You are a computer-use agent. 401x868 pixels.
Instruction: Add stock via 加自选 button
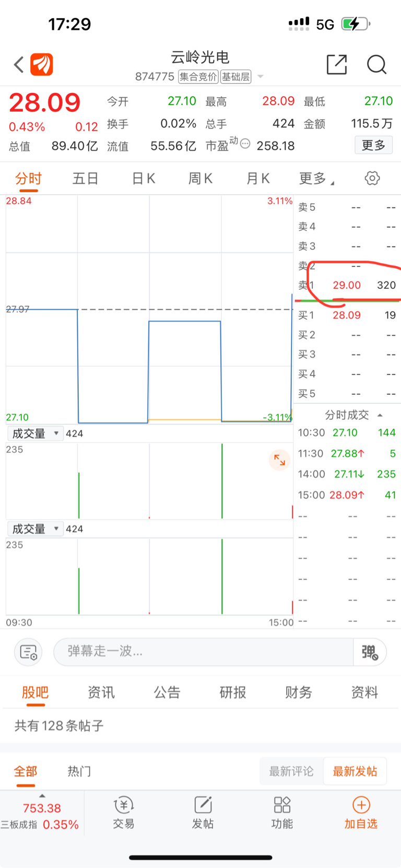(x=361, y=813)
